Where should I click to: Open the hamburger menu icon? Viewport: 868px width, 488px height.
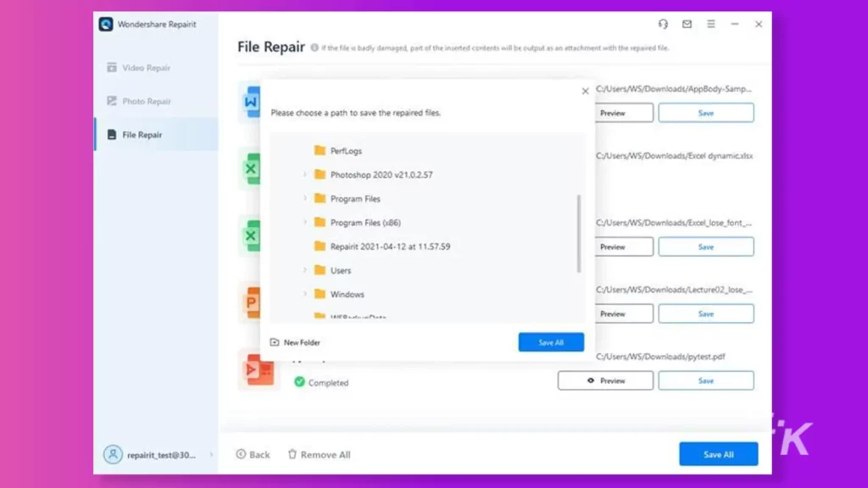[x=711, y=24]
